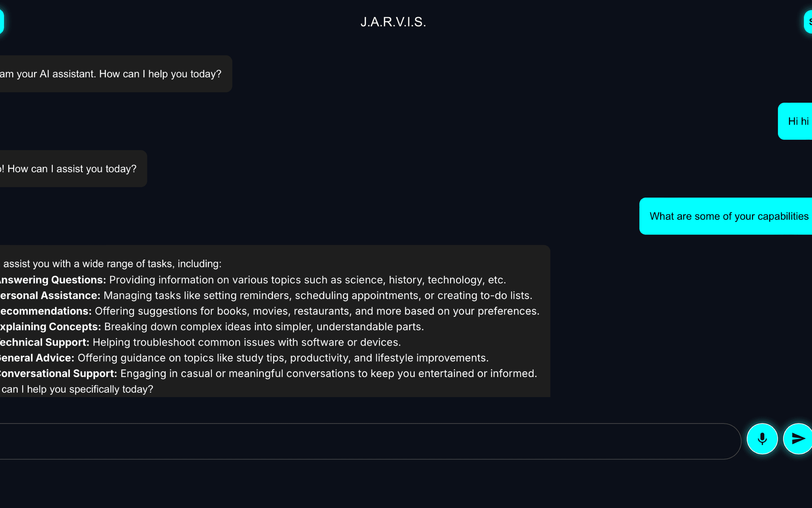Click the 'Explaining Concepts:' line

212,327
